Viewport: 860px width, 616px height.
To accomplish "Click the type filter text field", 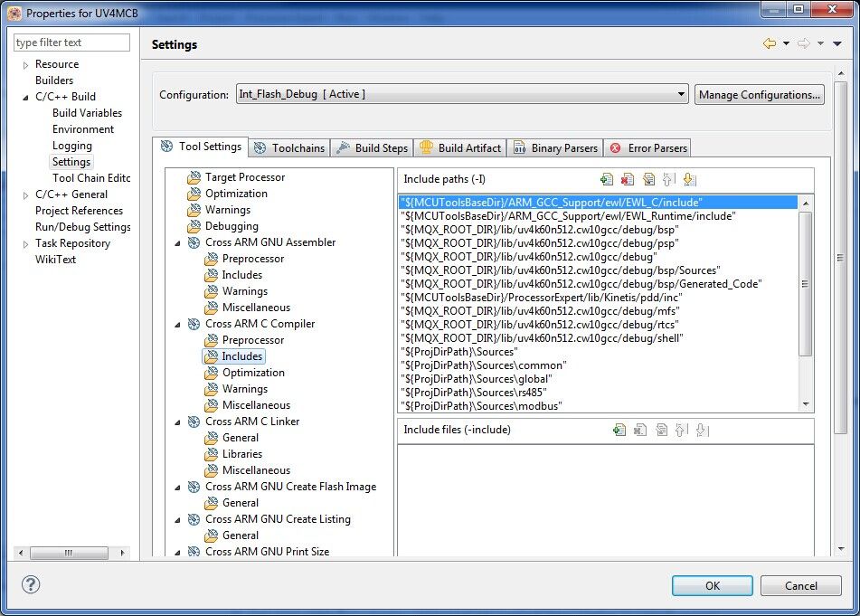I will tap(71, 43).
